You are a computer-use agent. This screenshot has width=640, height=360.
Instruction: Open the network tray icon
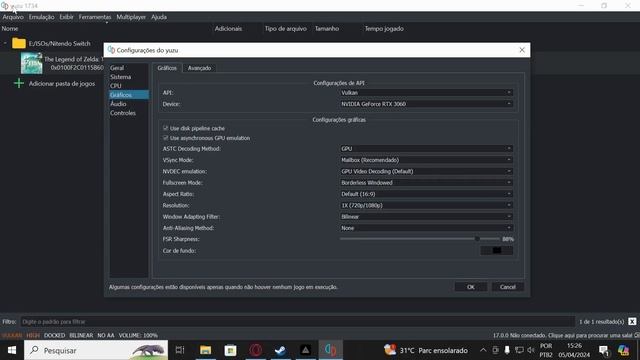click(519, 350)
